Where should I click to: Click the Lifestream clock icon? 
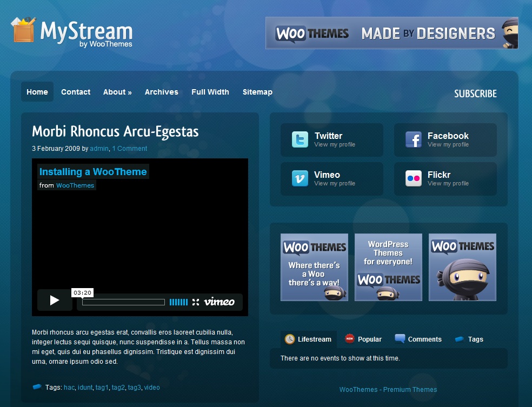click(x=290, y=339)
